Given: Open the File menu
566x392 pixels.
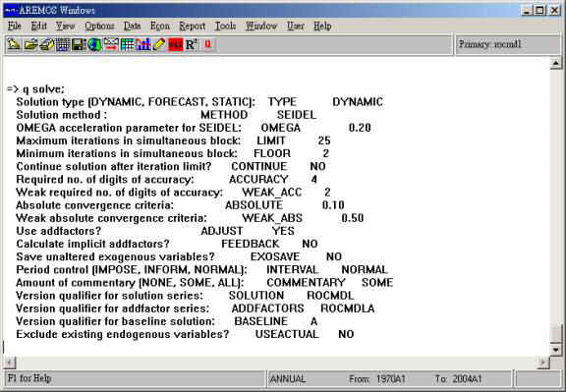Looking at the screenshot, I should (15, 26).
